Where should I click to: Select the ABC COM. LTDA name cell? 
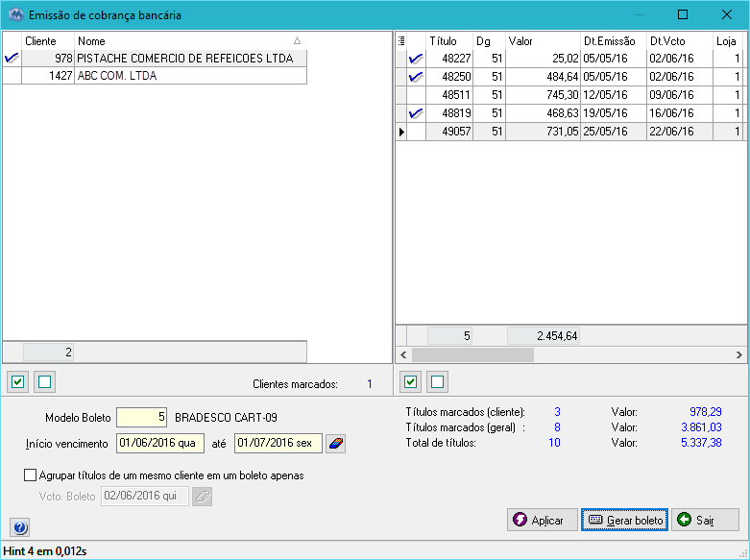click(190, 76)
